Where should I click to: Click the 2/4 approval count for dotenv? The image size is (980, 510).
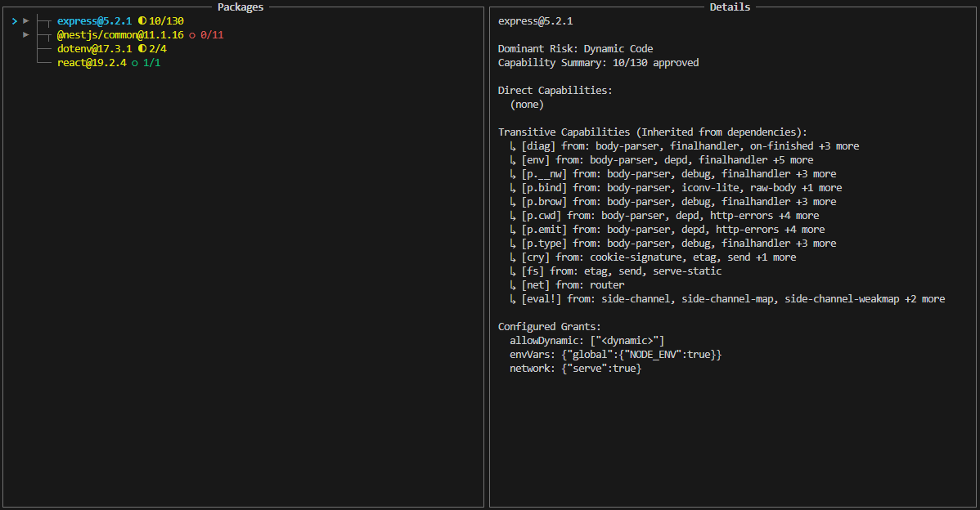click(158, 49)
